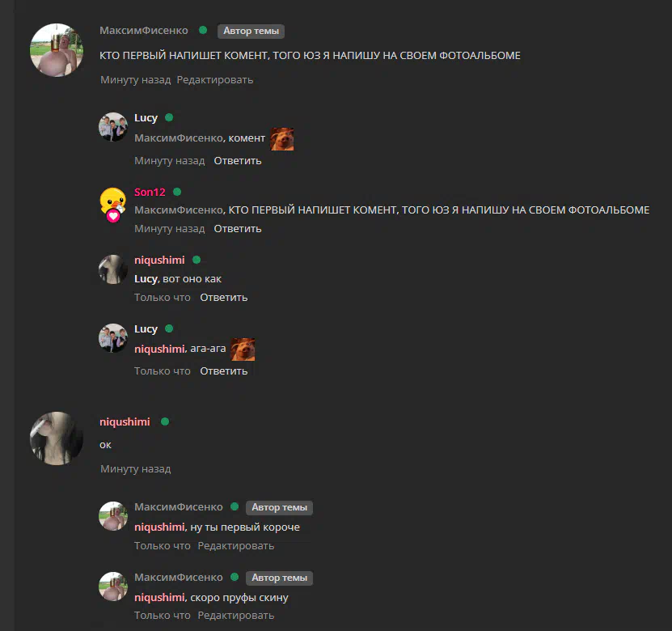Image resolution: width=672 pixels, height=631 pixels.
Task: Open МаксимФисенко's large avatar at top
Action: [x=57, y=50]
